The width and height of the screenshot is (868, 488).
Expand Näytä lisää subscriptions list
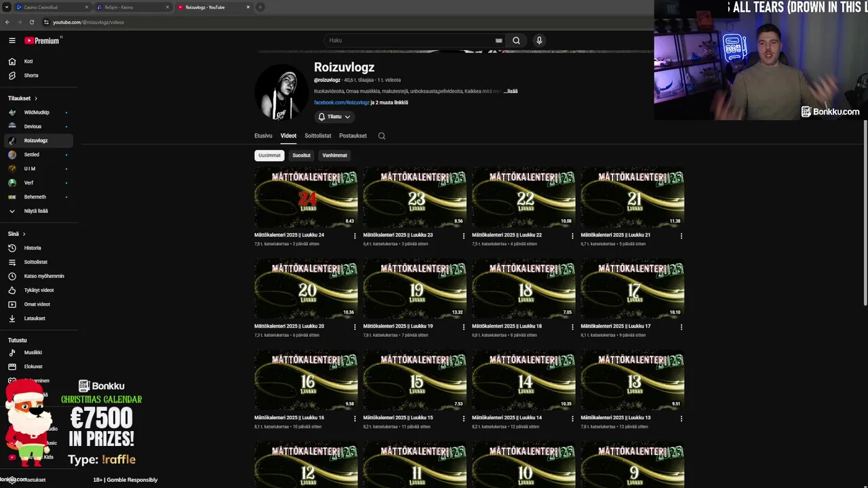coord(39,211)
